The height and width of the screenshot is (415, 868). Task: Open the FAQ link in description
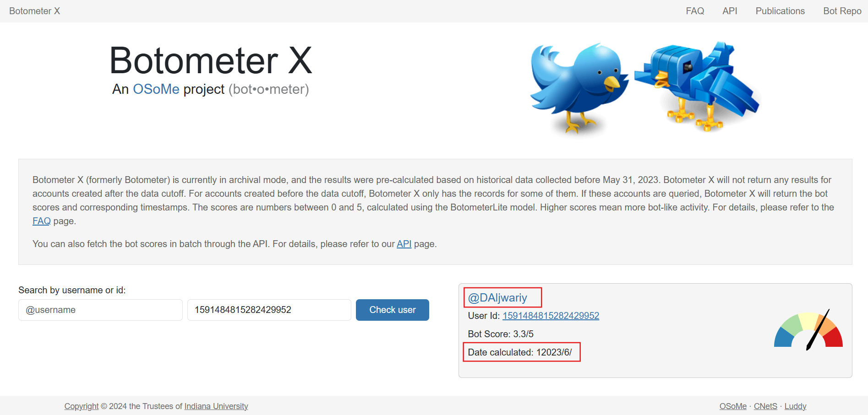click(x=41, y=221)
